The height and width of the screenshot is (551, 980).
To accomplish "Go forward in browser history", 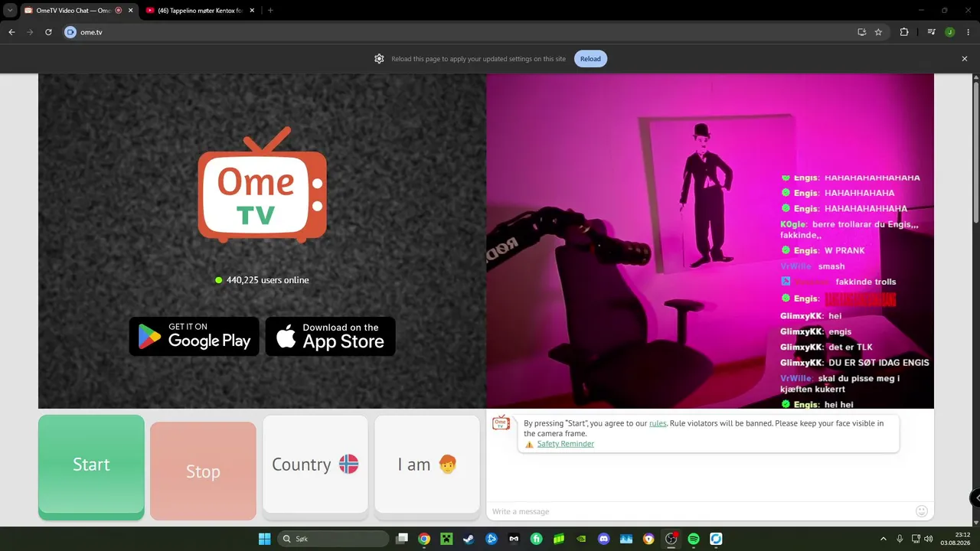I will 30,32.
